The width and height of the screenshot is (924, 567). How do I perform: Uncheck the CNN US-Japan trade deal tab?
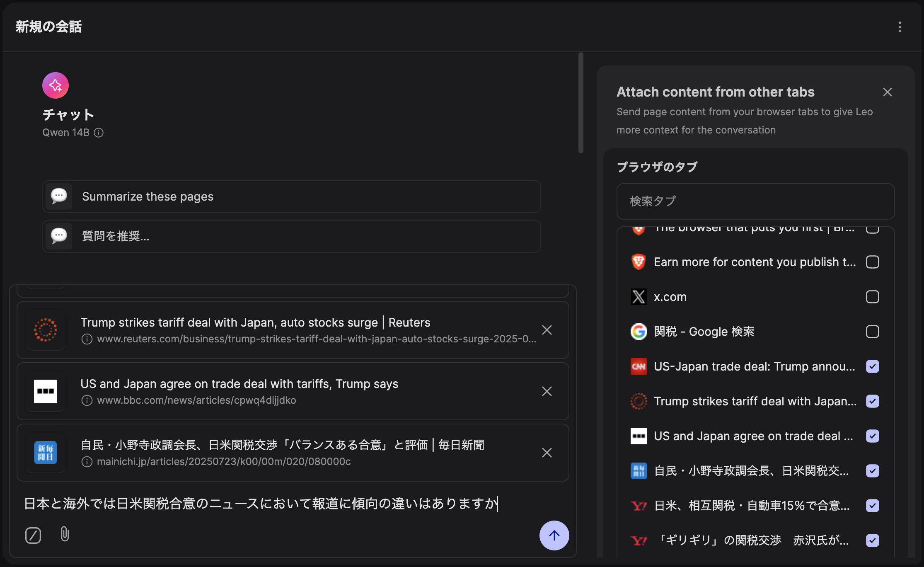873,366
